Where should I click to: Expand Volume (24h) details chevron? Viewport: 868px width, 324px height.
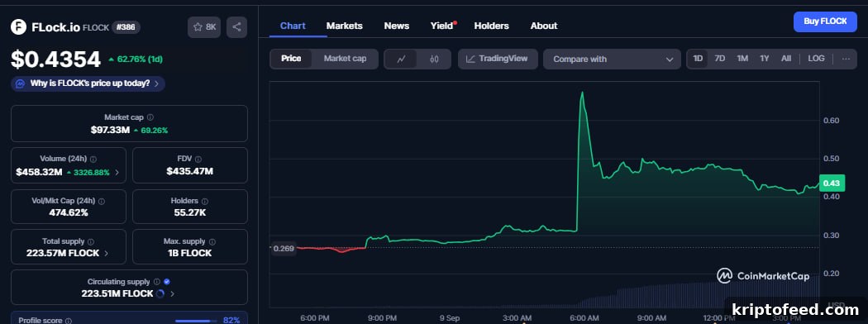click(117, 172)
